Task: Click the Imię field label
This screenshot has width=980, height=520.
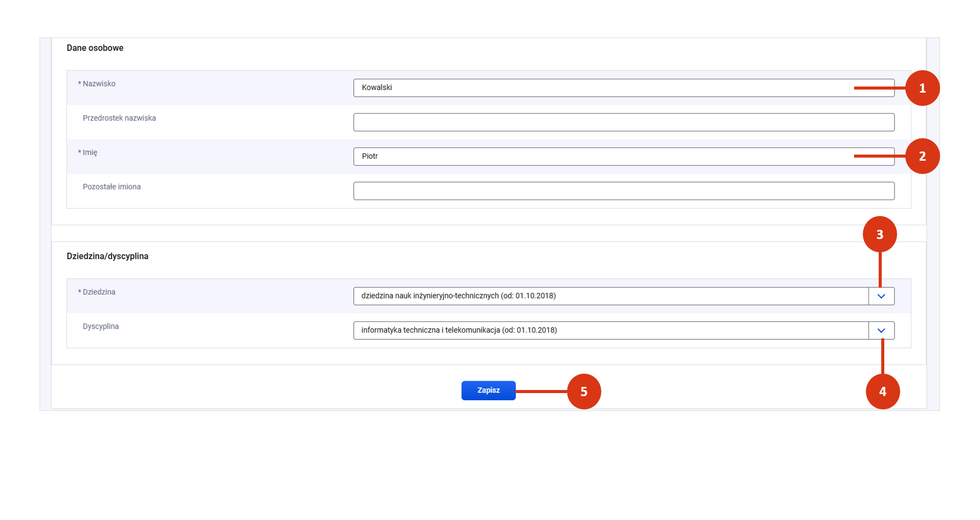Action: pos(90,153)
